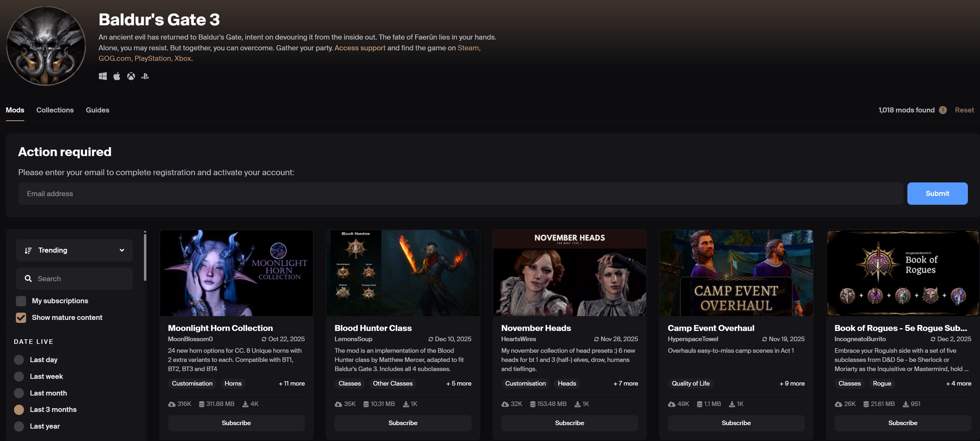
Task: Switch to the Collections tab
Action: click(x=55, y=110)
